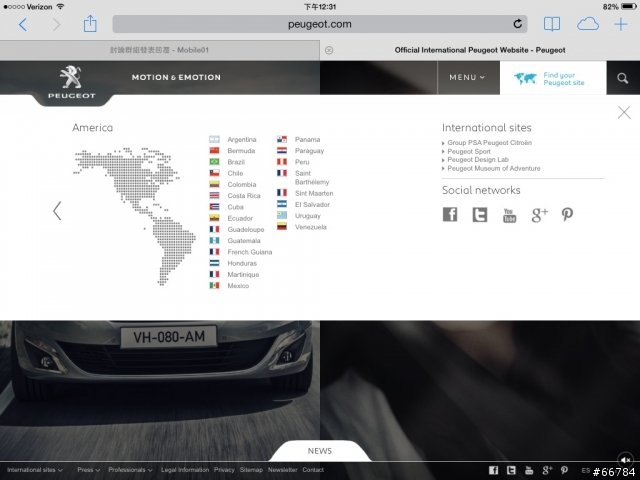Screen dimensions: 640x480
Task: Close the country selector panel
Action: [624, 112]
